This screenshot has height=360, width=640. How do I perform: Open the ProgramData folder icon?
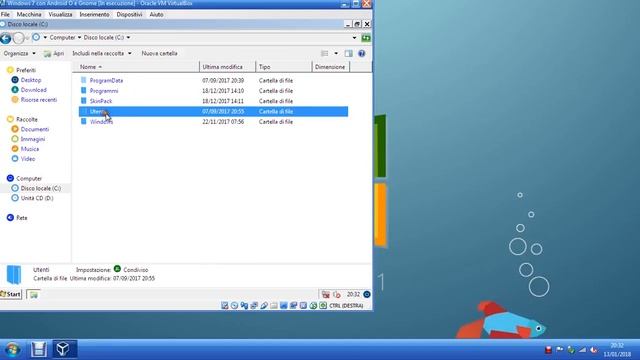(84, 80)
